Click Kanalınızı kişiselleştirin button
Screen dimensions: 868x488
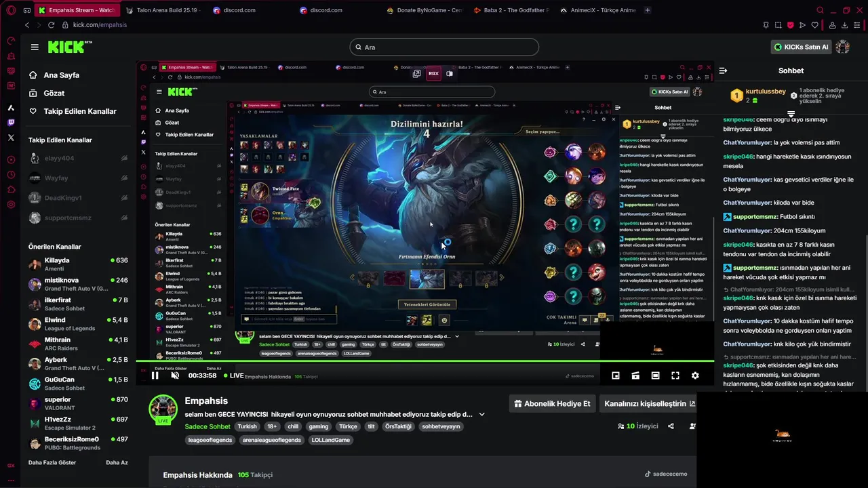pos(650,403)
